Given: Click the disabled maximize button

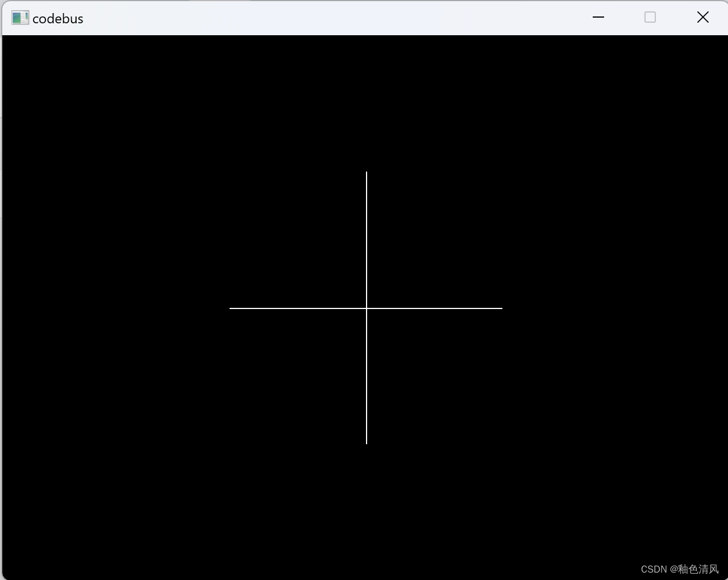Looking at the screenshot, I should click(650, 18).
